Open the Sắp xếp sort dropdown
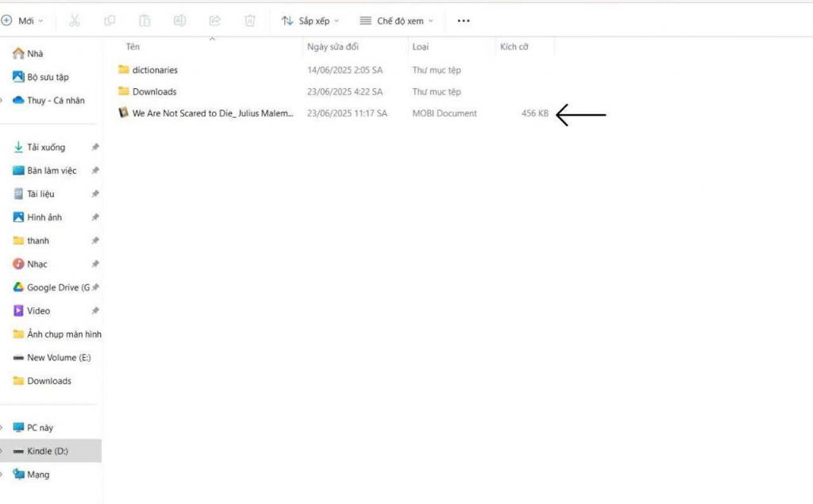 tap(310, 21)
